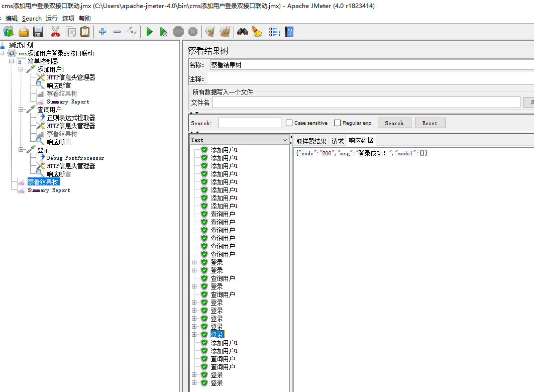Viewport: 534px width, 392px height.
Task: Open 运行 menu
Action: 51,19
